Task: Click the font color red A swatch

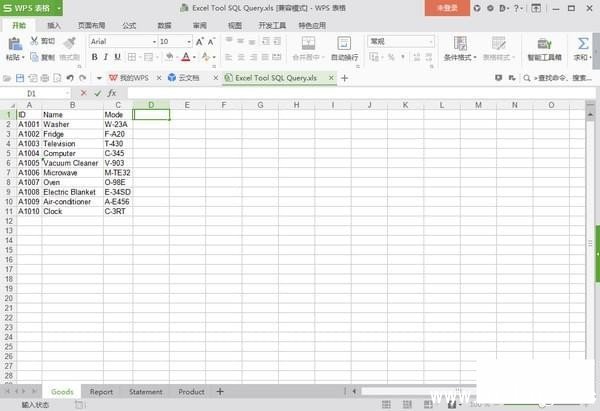Action: pos(186,57)
